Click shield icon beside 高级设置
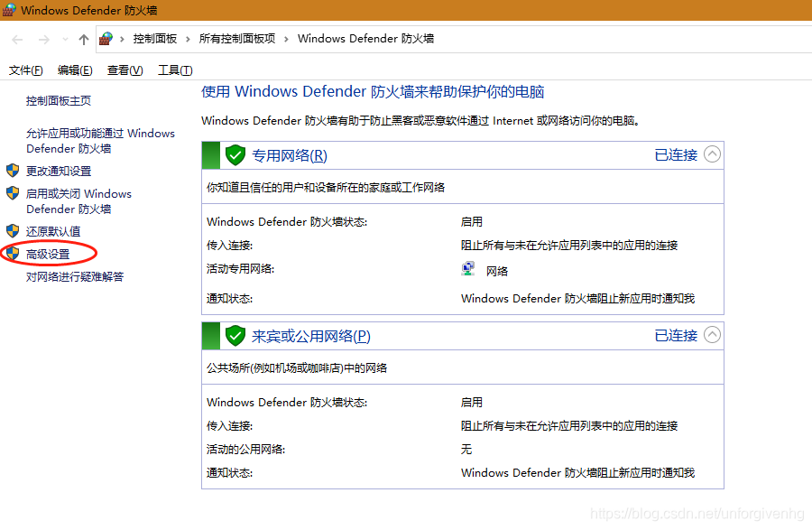This screenshot has height=530, width=812. click(13, 254)
